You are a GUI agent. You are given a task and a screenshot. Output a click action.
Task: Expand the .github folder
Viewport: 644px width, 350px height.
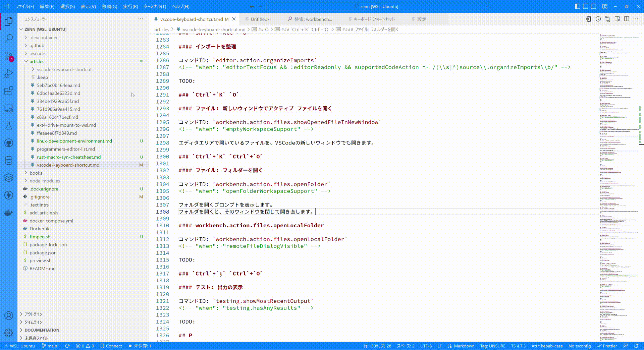coord(83,46)
